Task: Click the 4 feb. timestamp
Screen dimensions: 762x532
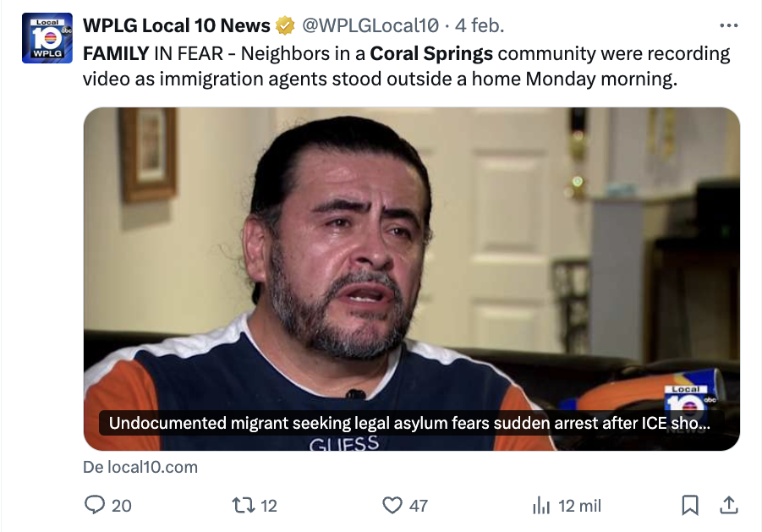Action: click(480, 25)
